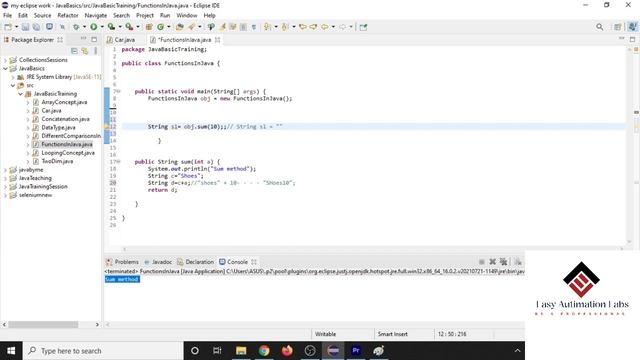Screen dimensions: 640x360
Task: Open the File menu
Action: pyautogui.click(x=7, y=15)
